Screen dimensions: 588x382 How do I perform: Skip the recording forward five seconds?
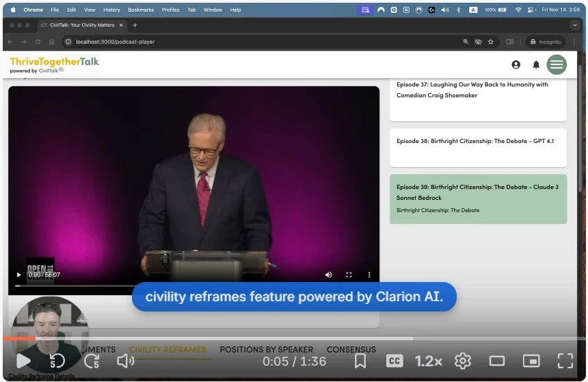(x=92, y=361)
